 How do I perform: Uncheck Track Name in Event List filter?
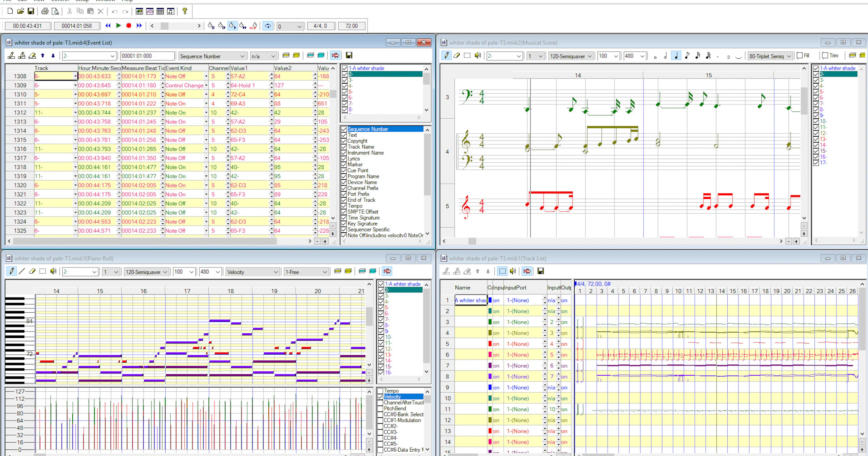coord(344,147)
